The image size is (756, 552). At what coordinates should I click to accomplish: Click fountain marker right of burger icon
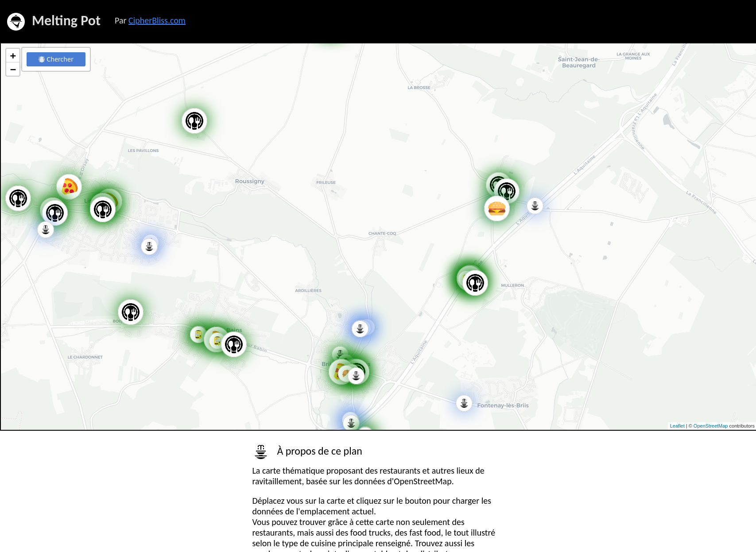(535, 205)
